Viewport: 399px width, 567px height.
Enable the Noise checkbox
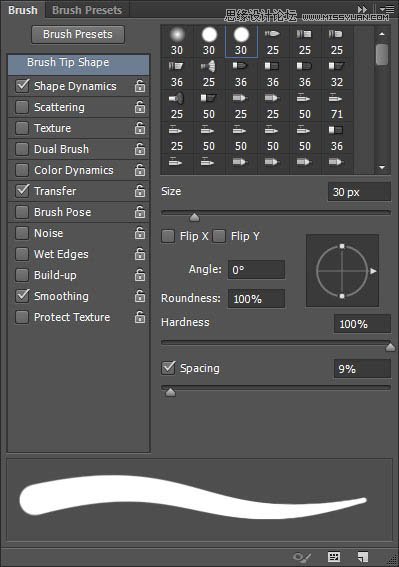pos(22,233)
